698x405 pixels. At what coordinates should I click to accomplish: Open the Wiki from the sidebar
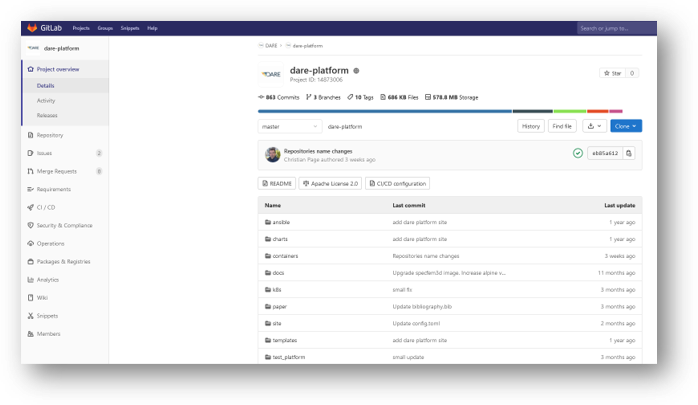tap(42, 297)
